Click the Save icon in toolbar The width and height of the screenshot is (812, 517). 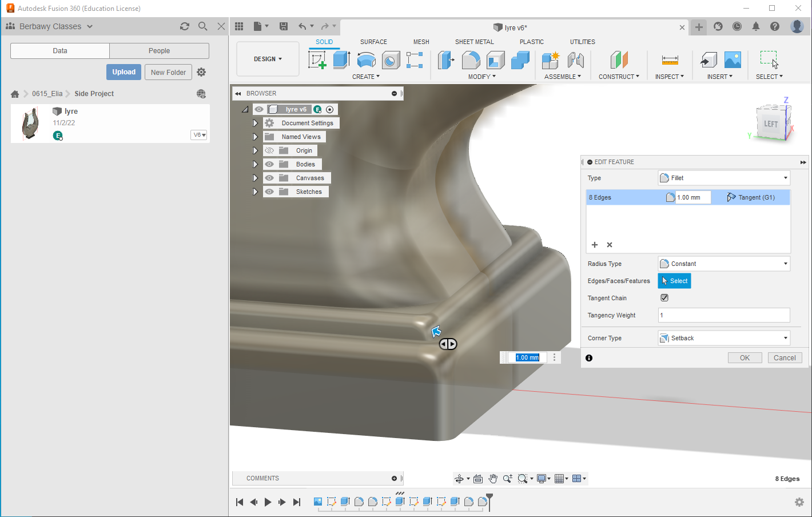[x=284, y=26]
